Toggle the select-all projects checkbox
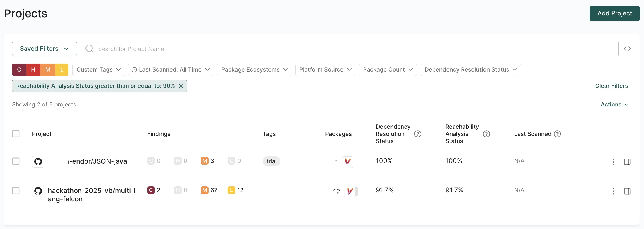Viewport: 644px width, 229px height. pyautogui.click(x=16, y=134)
